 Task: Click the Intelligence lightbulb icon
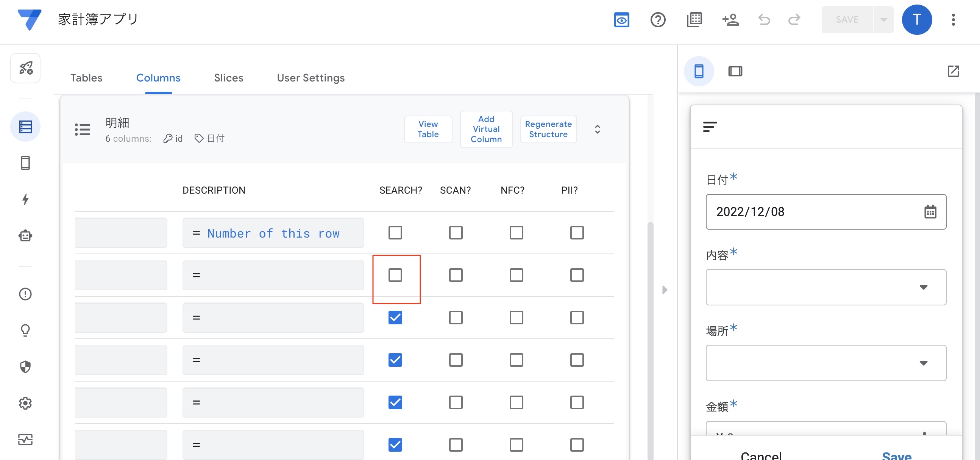coord(25,330)
